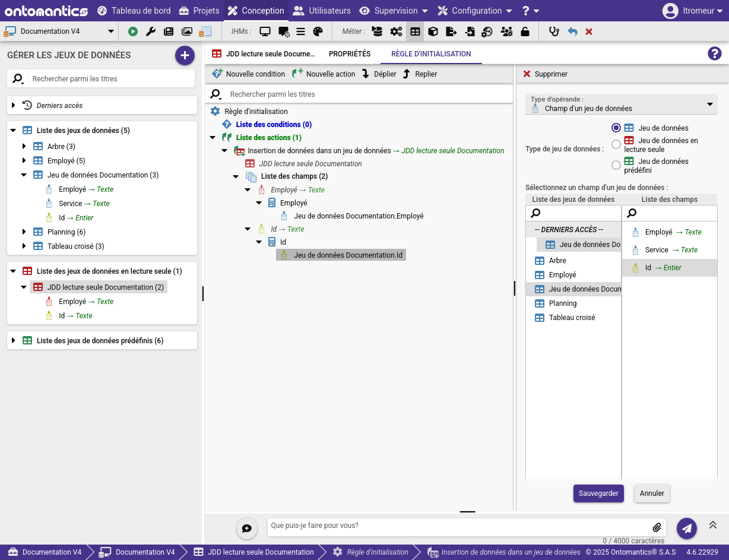
Task: Click the notification message IHM icon
Action: tap(284, 31)
